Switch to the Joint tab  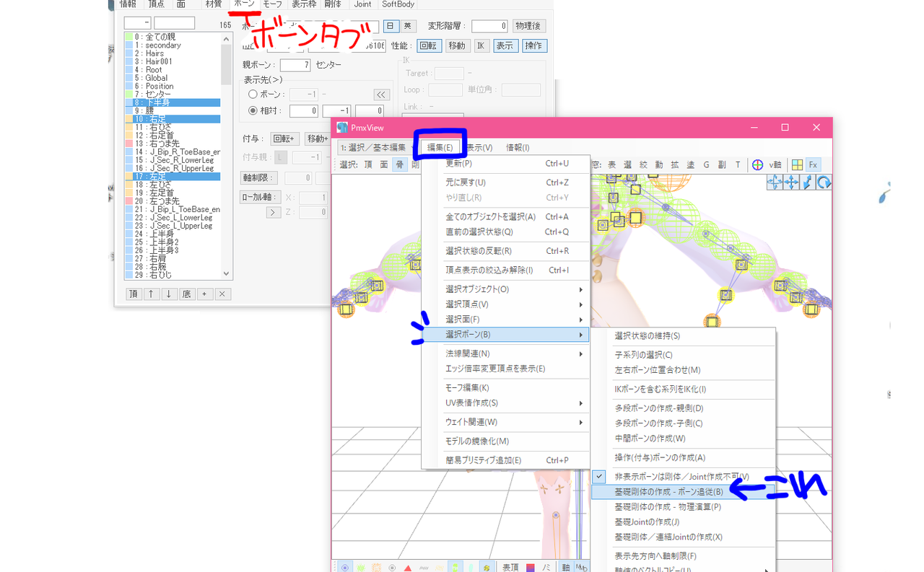click(362, 4)
